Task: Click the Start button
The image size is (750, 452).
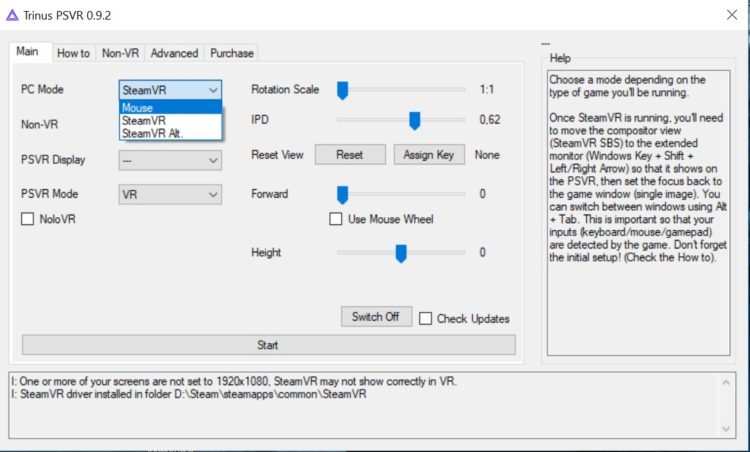Action: pyautogui.click(x=268, y=345)
